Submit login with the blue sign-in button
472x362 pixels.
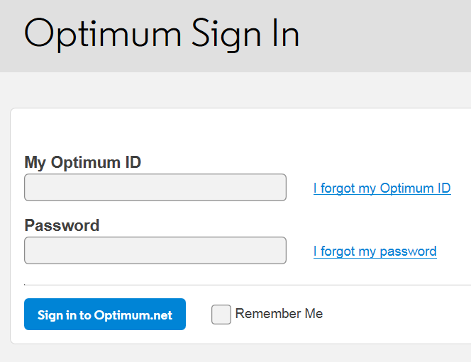105,314
